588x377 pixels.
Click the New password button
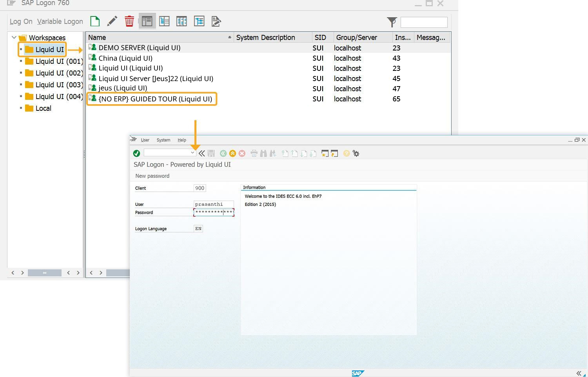152,176
